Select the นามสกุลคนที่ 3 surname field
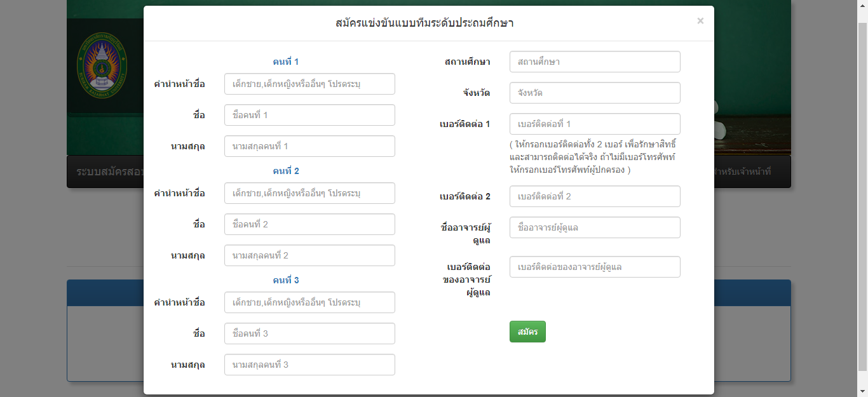The image size is (868, 397). tap(309, 365)
